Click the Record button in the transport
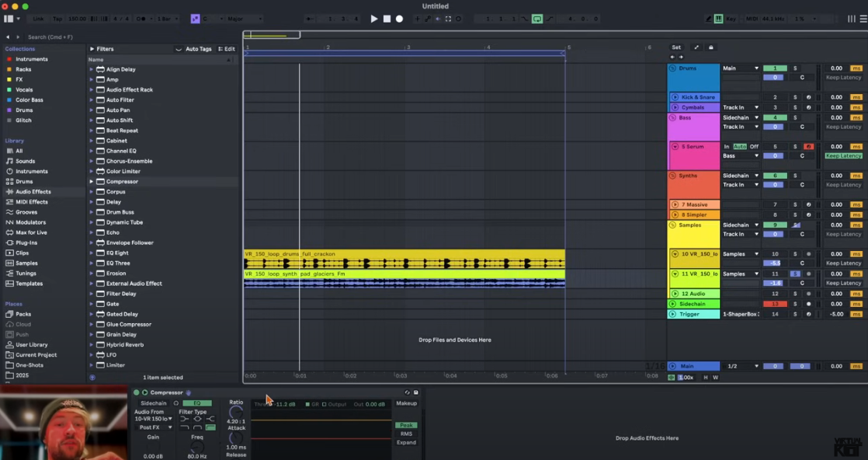868x460 pixels. coord(399,19)
